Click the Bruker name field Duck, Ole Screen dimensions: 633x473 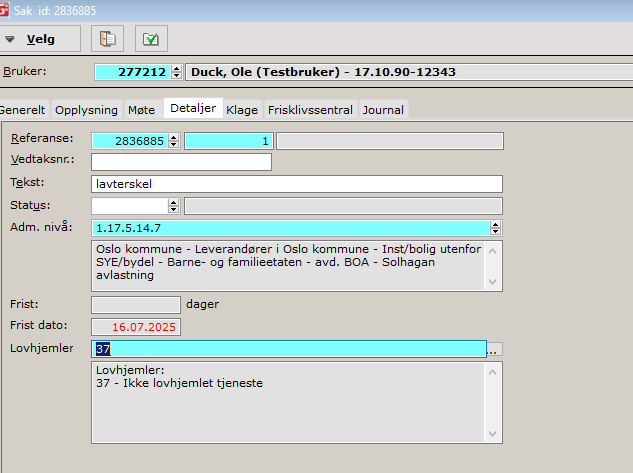[409, 72]
